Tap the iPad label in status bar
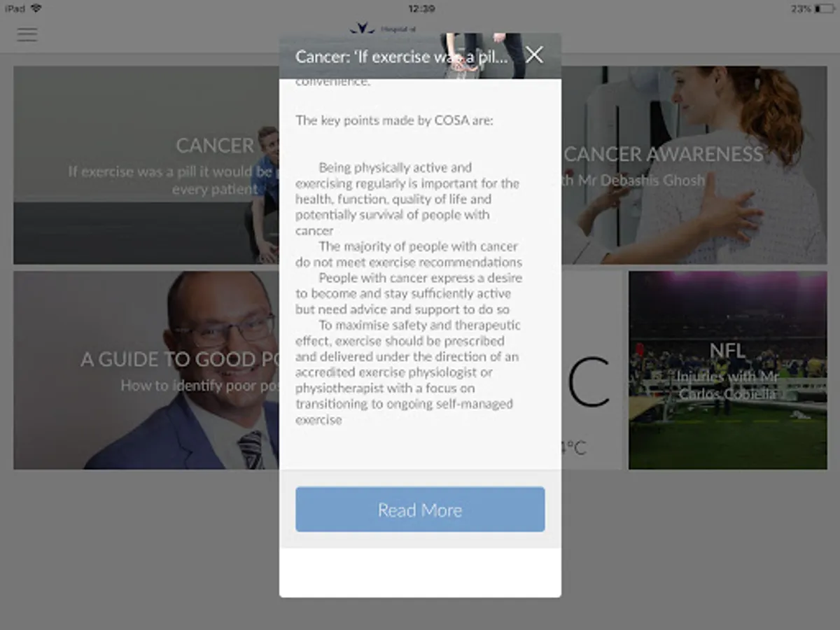 coord(15,8)
